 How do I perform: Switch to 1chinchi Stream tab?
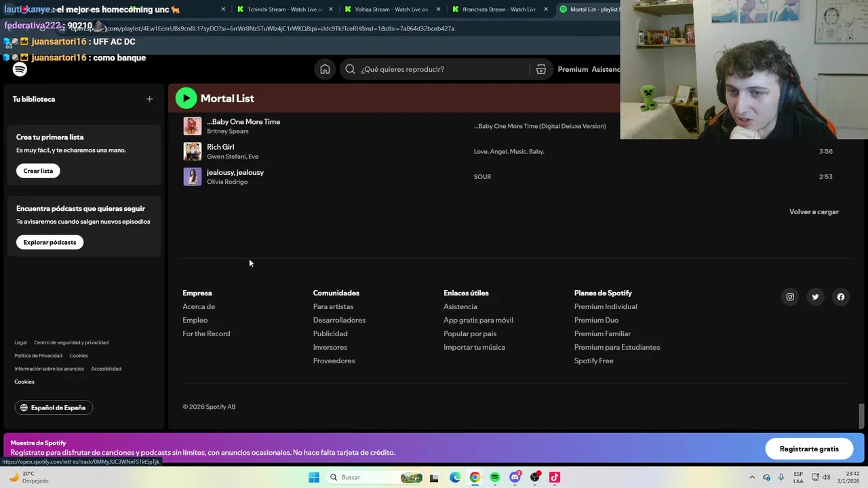tap(285, 9)
